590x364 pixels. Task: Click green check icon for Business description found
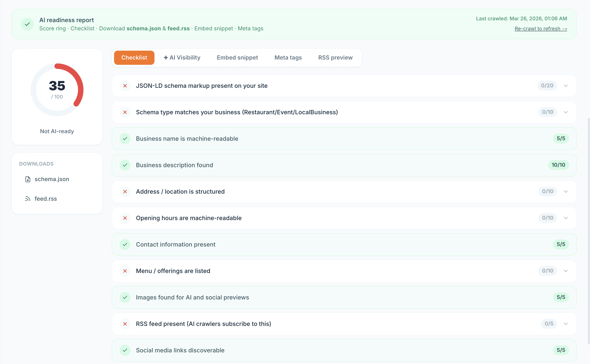(125, 165)
